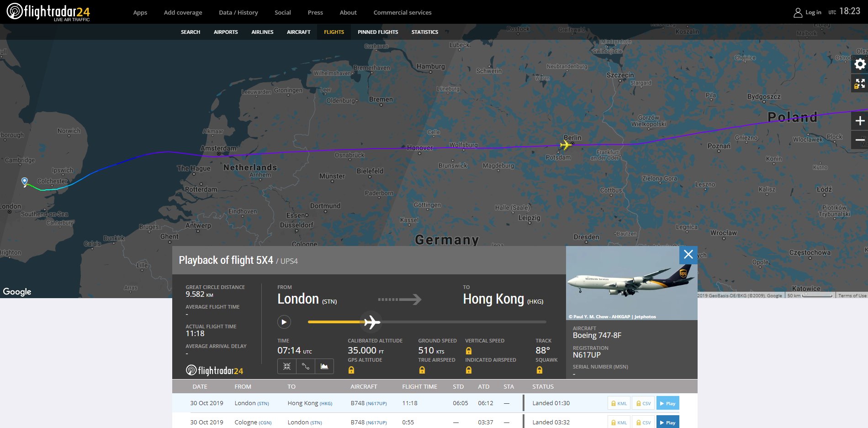Click the Squawk lock icon
Image resolution: width=868 pixels, height=428 pixels.
[539, 370]
